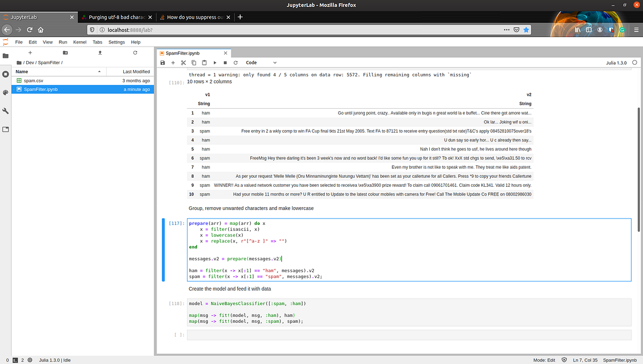
Task: Open the Running Terminals and Kernels sidebar
Action: [5, 74]
